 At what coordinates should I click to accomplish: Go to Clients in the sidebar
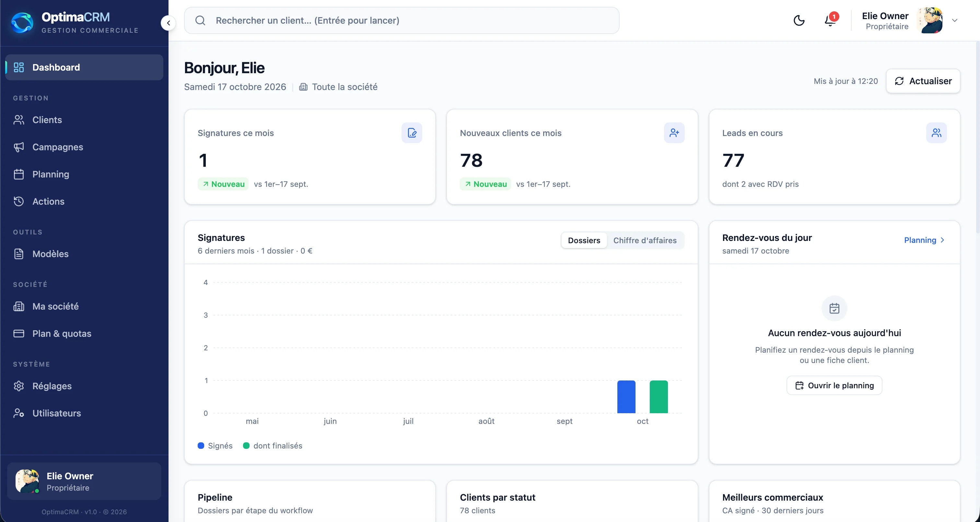(x=84, y=120)
